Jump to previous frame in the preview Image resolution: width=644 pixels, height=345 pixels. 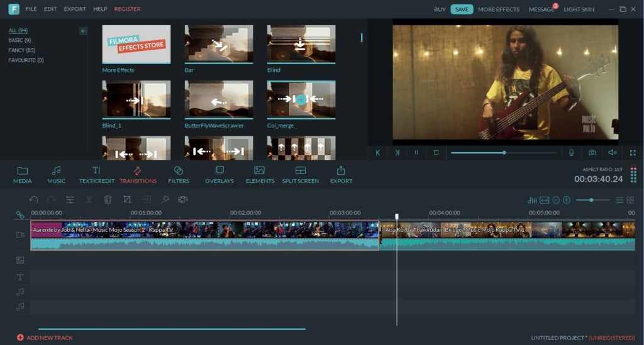click(378, 153)
